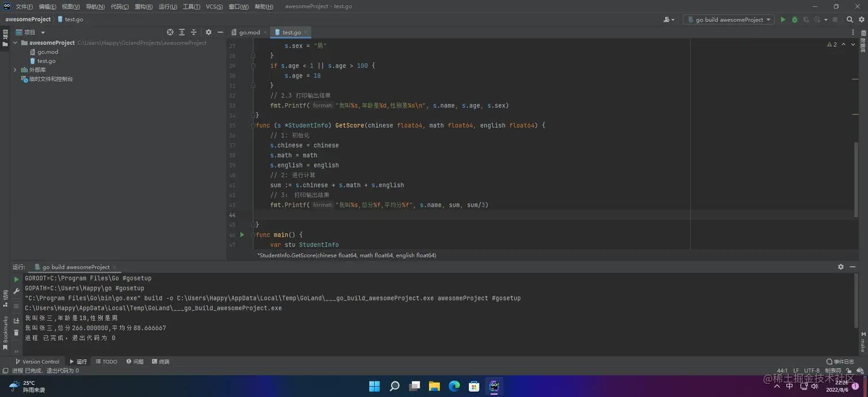
Task: Open go build awesomeProject configuration dropdown
Action: click(728, 20)
